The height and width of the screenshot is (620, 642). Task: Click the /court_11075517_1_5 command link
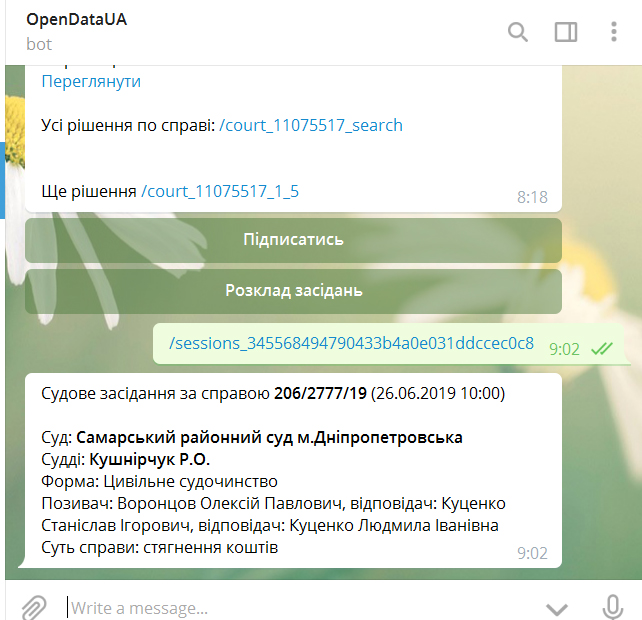[x=220, y=191]
